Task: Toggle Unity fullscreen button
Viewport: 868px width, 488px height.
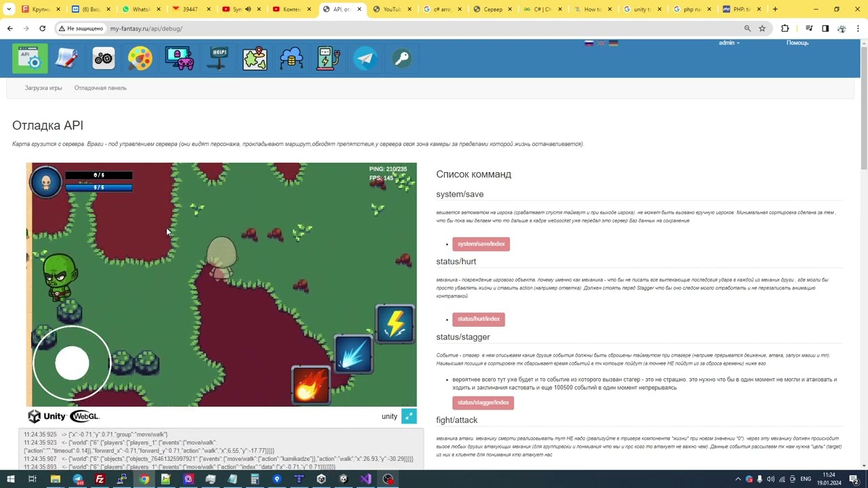Action: (x=409, y=416)
